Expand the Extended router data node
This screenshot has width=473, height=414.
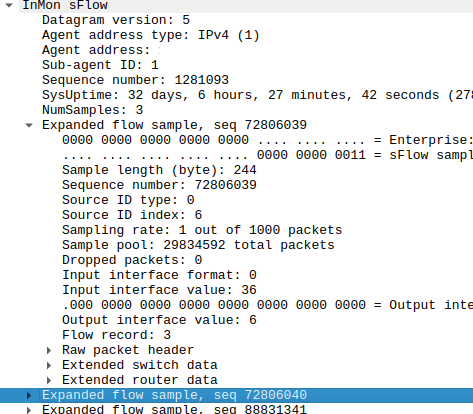(x=49, y=380)
